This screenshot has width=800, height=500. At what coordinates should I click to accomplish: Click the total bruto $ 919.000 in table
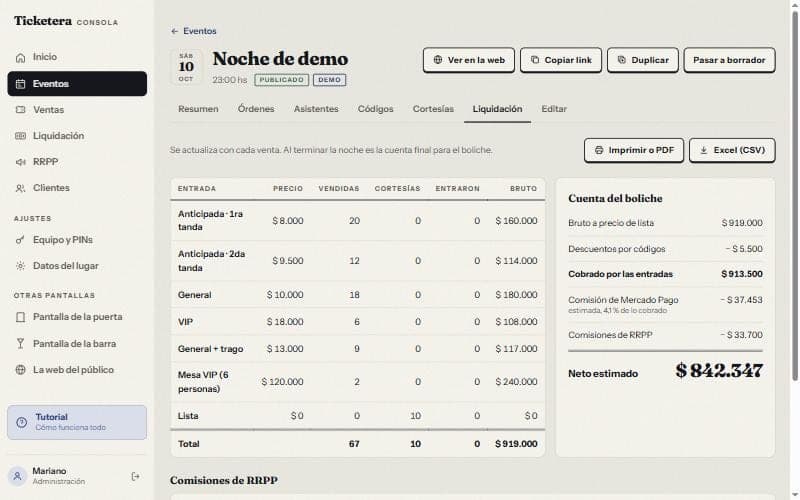[x=516, y=444]
